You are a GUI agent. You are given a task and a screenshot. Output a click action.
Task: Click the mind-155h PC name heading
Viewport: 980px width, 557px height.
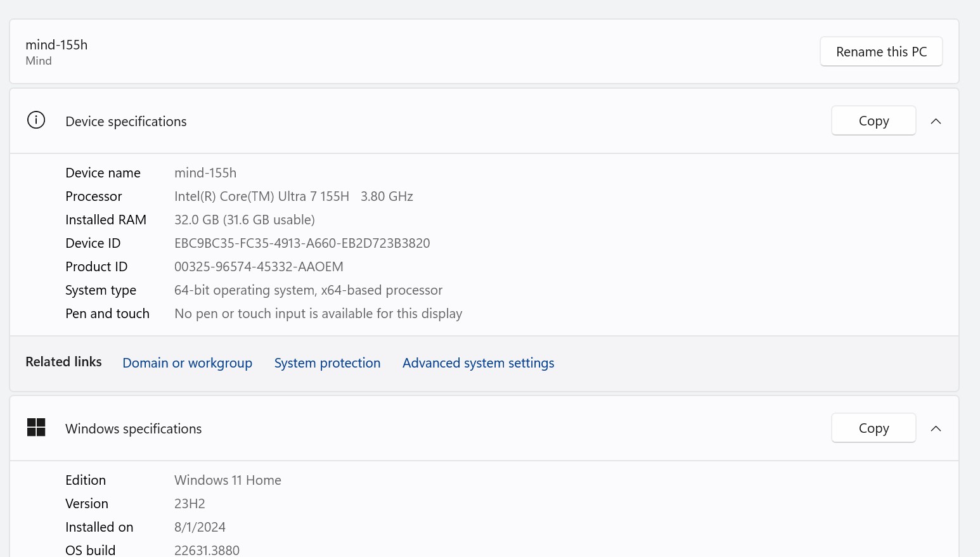click(x=56, y=45)
